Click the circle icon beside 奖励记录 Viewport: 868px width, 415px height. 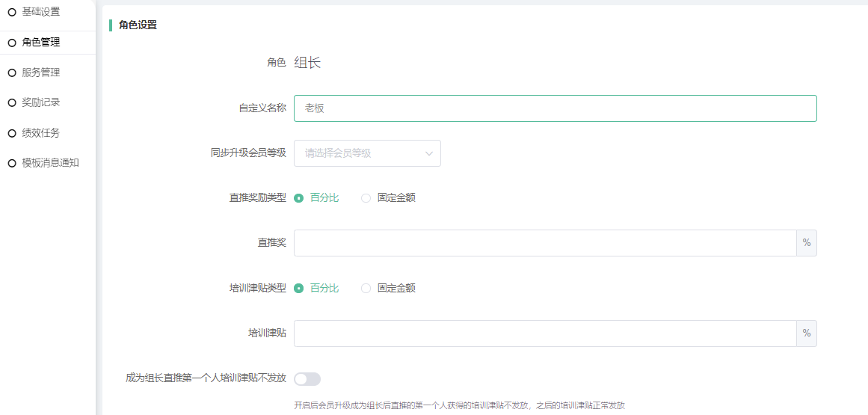point(12,102)
